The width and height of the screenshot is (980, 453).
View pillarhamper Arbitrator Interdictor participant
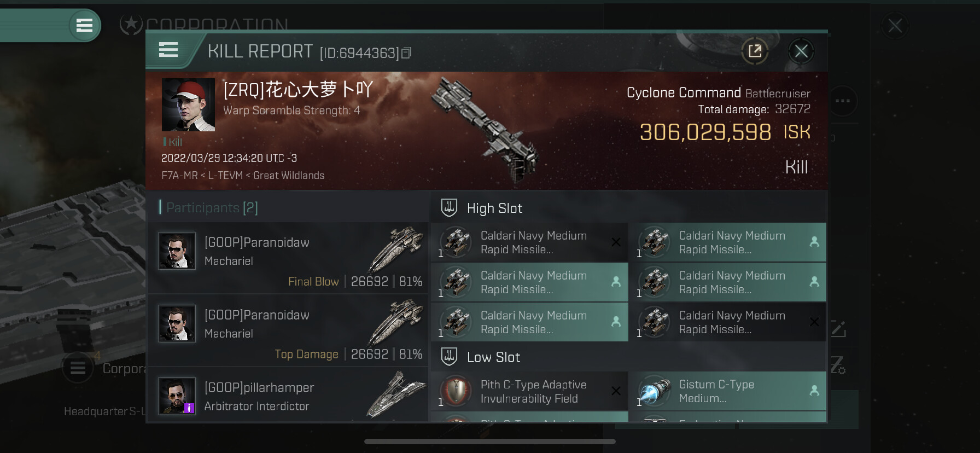(288, 394)
